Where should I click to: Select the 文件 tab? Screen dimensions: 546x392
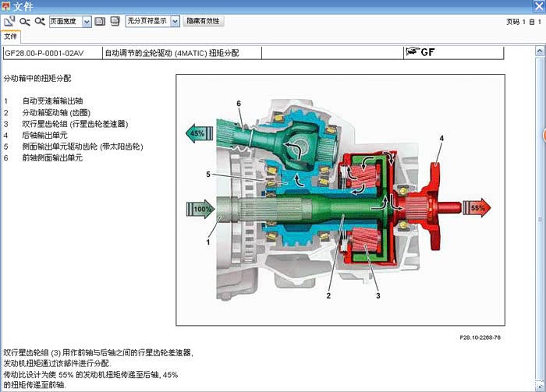pyautogui.click(x=10, y=37)
